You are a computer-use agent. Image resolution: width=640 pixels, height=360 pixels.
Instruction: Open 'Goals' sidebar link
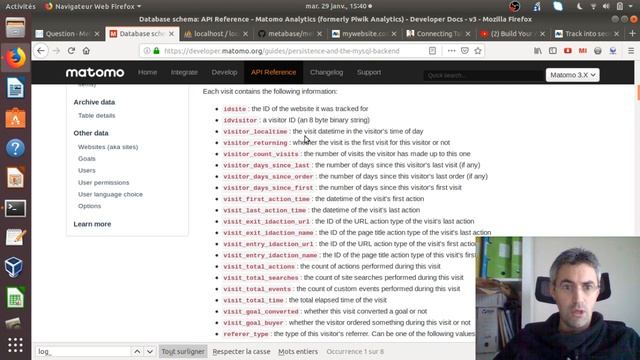click(x=87, y=159)
